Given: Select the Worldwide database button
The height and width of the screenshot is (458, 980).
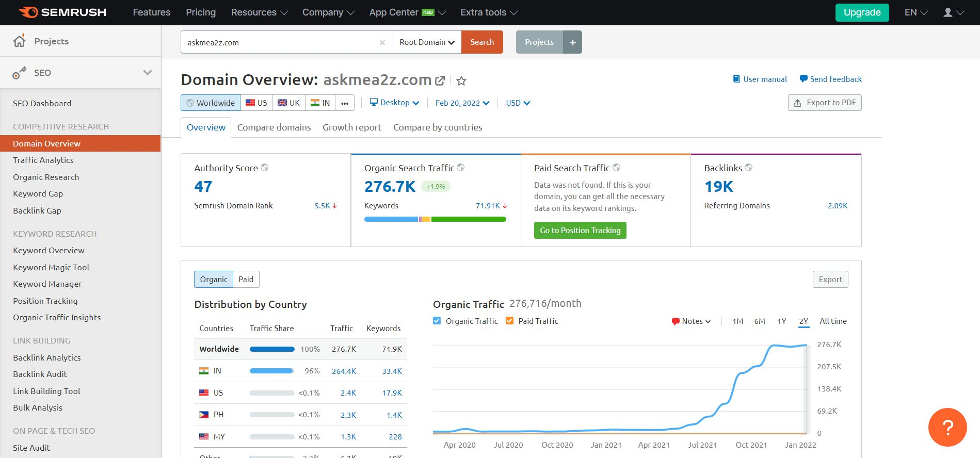Looking at the screenshot, I should click(x=211, y=103).
